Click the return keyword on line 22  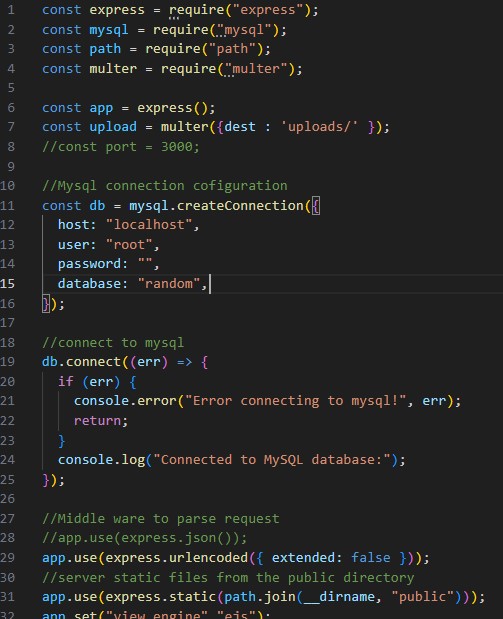click(97, 421)
